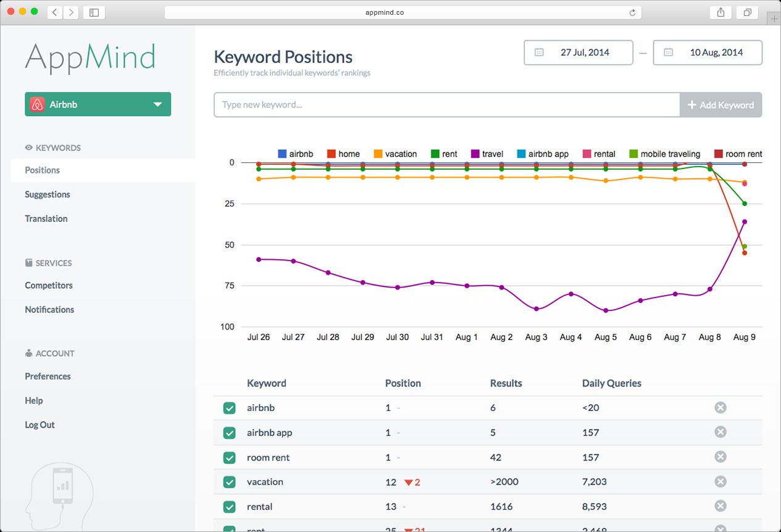Reload the page via the refresh icon
This screenshot has height=532, width=781.
(632, 12)
